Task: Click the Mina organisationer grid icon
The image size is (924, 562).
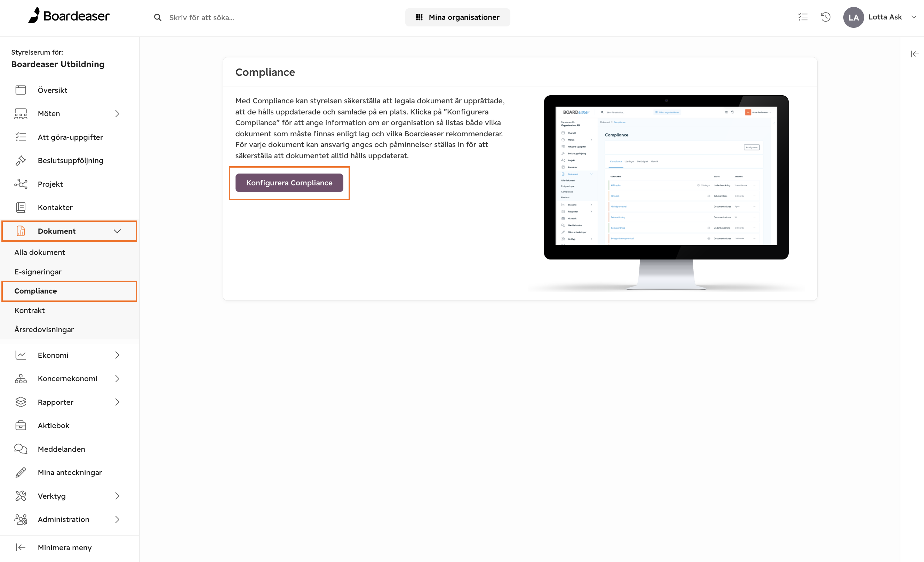Action: click(x=419, y=17)
